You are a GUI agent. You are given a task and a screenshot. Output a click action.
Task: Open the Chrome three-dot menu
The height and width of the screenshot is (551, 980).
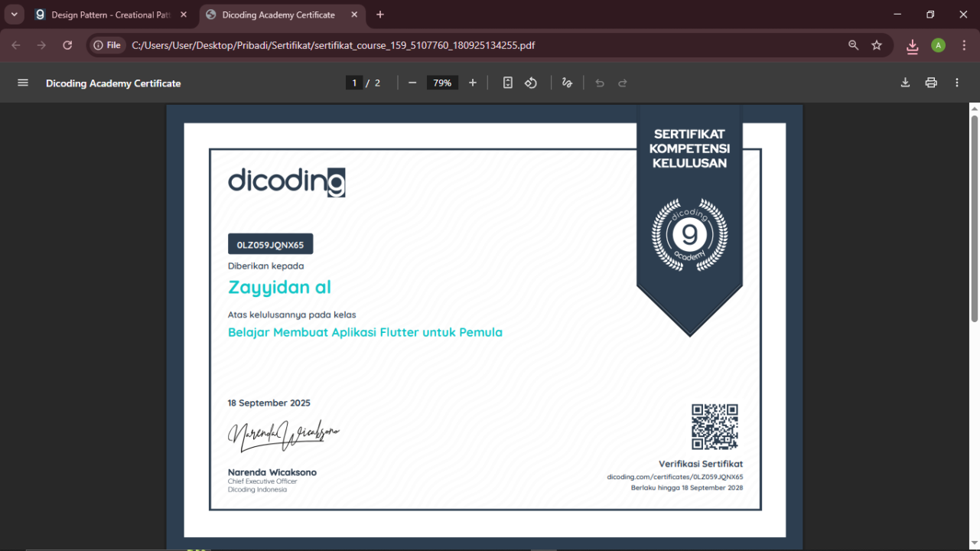pyautogui.click(x=964, y=45)
